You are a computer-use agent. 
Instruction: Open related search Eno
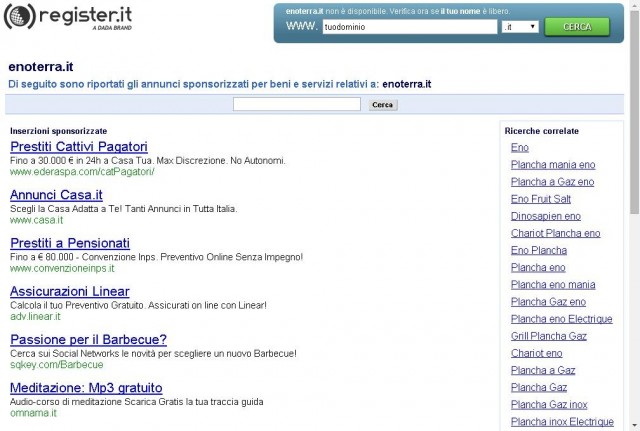(520, 147)
